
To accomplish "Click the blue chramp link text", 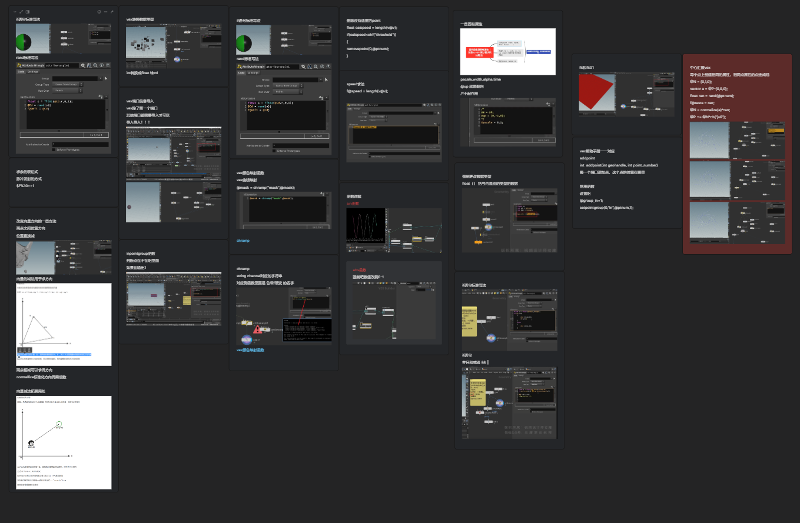I will pyautogui.click(x=243, y=241).
